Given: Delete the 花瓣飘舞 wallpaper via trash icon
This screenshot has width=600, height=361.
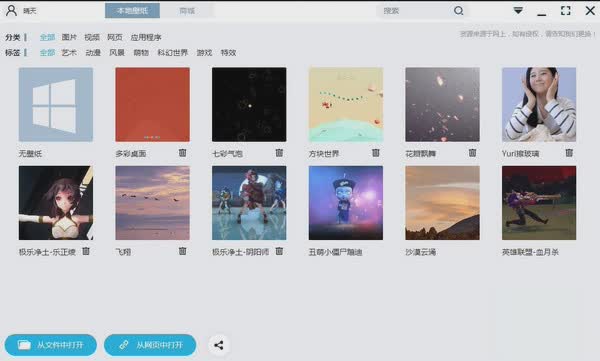Looking at the screenshot, I should click(473, 153).
